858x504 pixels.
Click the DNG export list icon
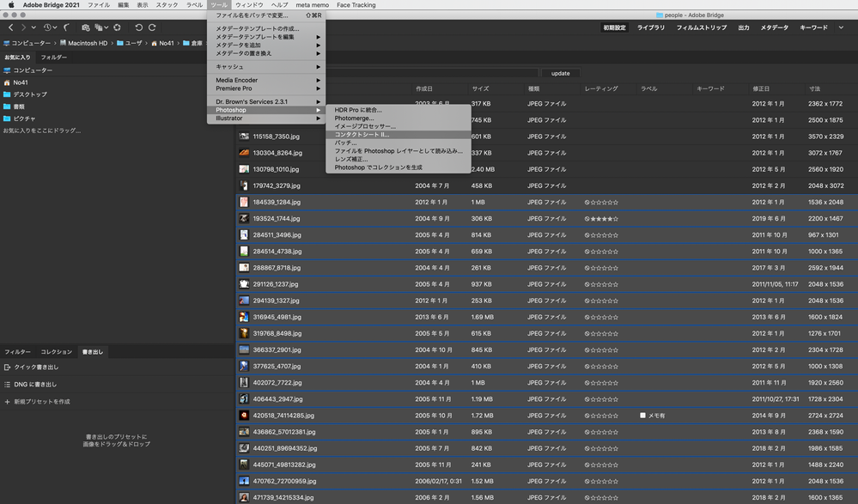point(7,385)
